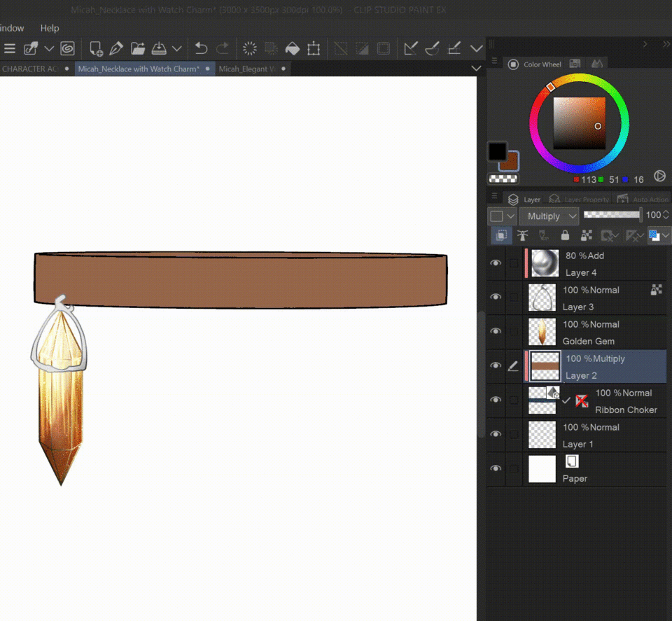Viewport: 672px width, 621px height.
Task: Click the Undo arrow in the command bar
Action: (x=202, y=48)
